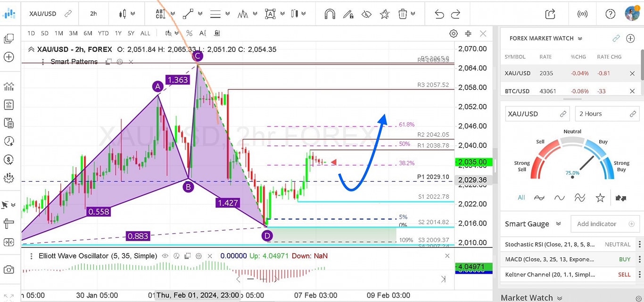The width and height of the screenshot is (644, 302).
Task: Remove the Smart Patterns indicator
Action: click(131, 62)
